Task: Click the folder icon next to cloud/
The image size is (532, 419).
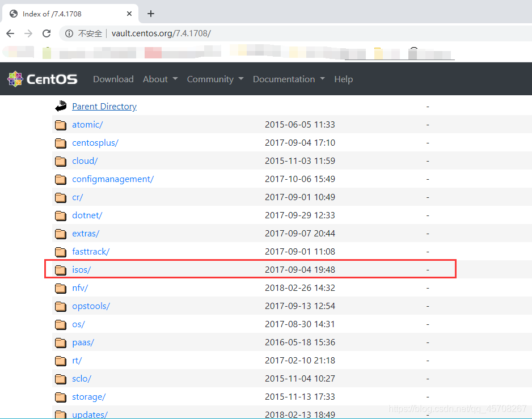Action: pos(61,161)
